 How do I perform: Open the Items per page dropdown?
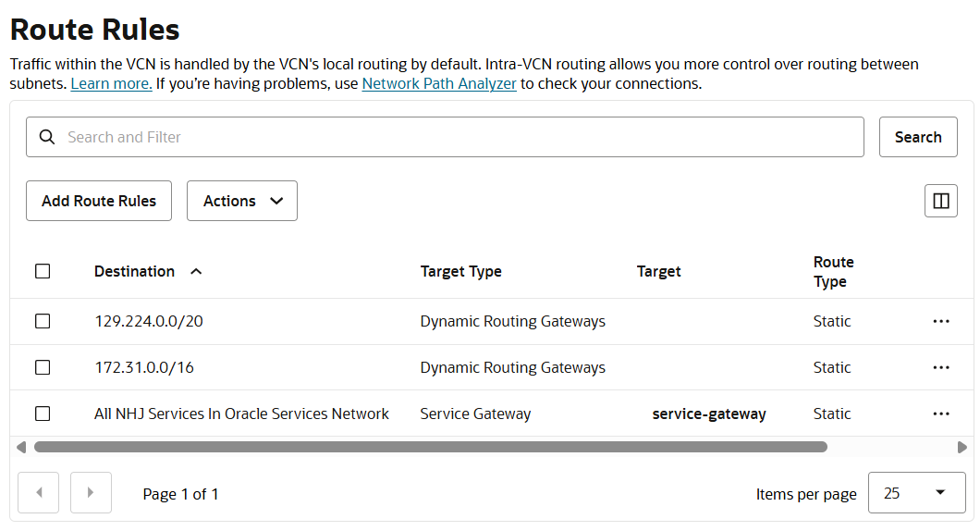pyautogui.click(x=916, y=493)
